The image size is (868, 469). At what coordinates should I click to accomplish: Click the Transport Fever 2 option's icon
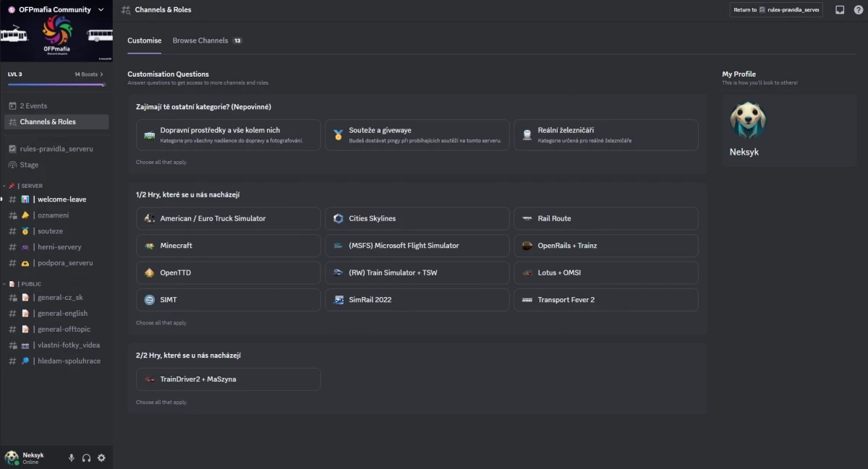(x=527, y=300)
